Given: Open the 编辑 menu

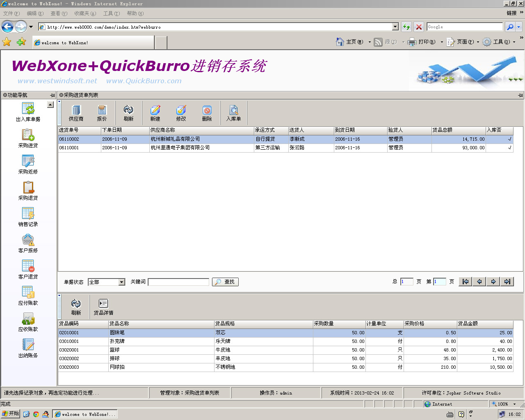Looking at the screenshot, I should (35, 14).
